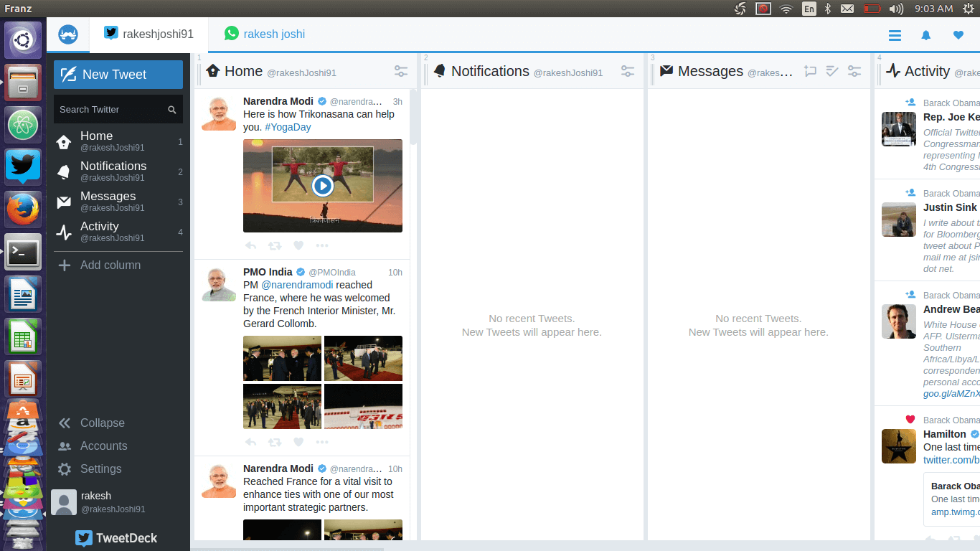
Task: Open Notifications column options
Action: tap(628, 71)
